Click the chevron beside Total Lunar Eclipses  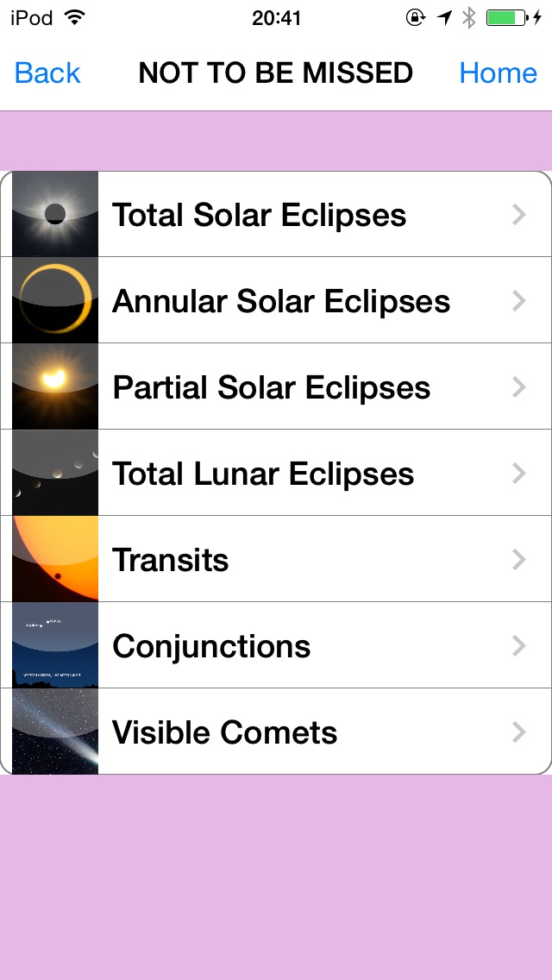pyautogui.click(x=518, y=474)
